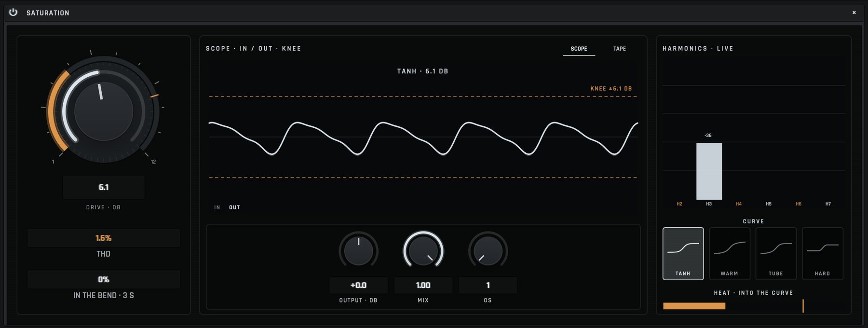This screenshot has height=328, width=868.
Task: Click the SCOPE · IN / OUT · KNEE heading
Action: 254,49
